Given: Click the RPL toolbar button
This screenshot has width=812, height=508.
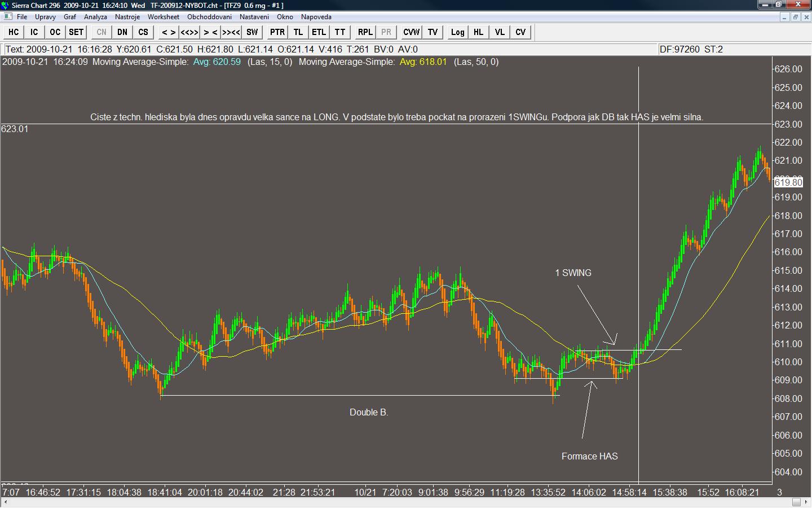Looking at the screenshot, I should pos(365,32).
